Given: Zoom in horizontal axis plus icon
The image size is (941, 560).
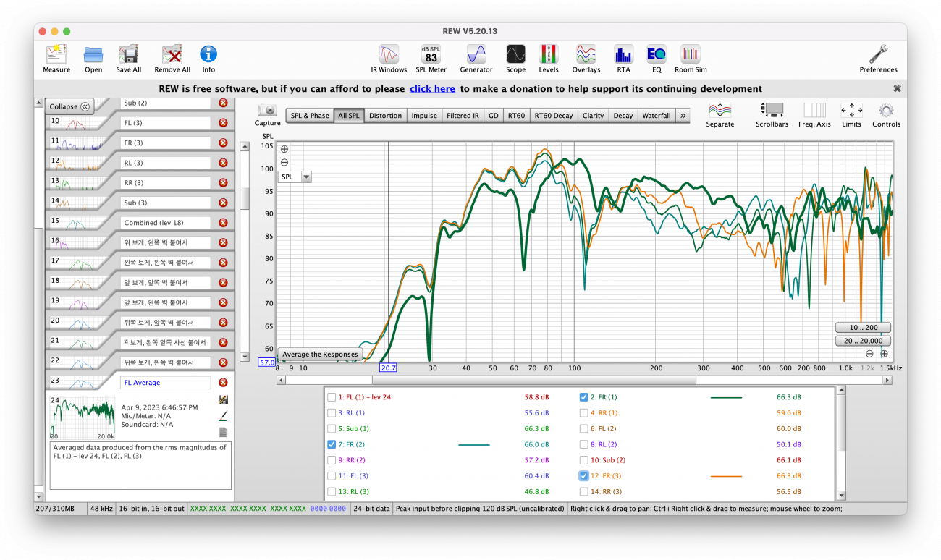Looking at the screenshot, I should [x=884, y=354].
